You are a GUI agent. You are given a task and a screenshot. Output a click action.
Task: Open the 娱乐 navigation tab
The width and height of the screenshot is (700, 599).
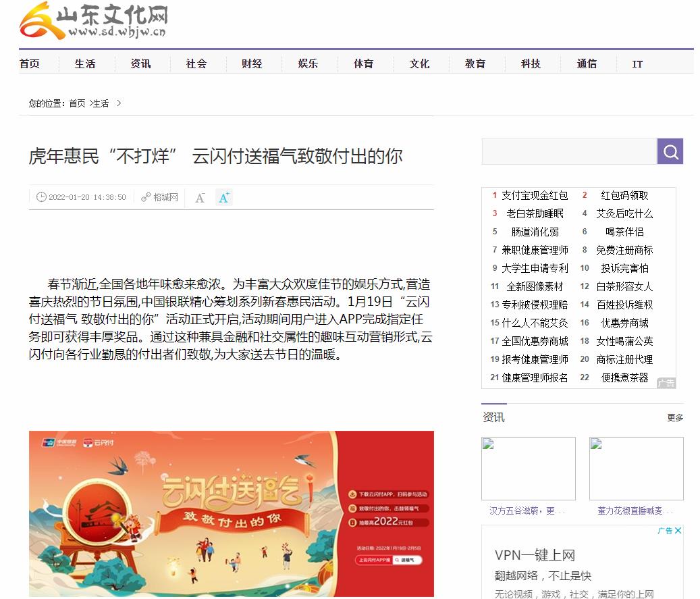coord(308,64)
